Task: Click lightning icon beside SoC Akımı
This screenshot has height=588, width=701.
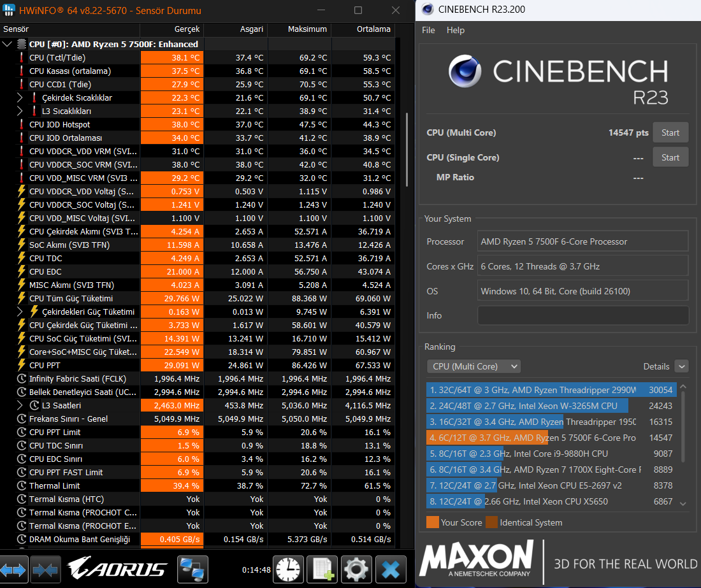Action: coord(21,245)
